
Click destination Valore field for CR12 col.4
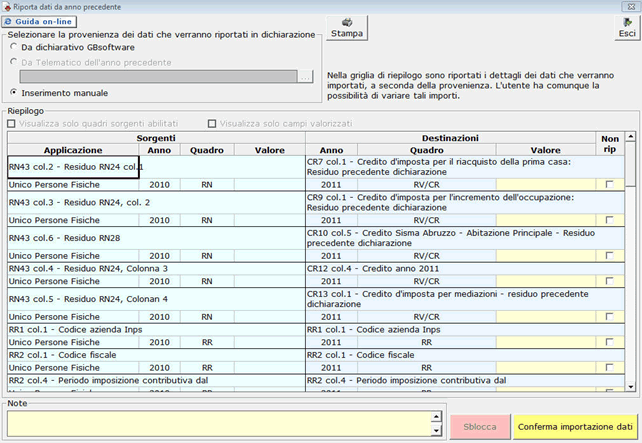pyautogui.click(x=545, y=281)
